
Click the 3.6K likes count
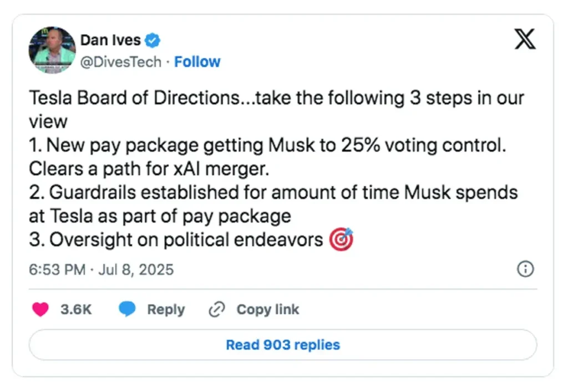pyautogui.click(x=76, y=309)
